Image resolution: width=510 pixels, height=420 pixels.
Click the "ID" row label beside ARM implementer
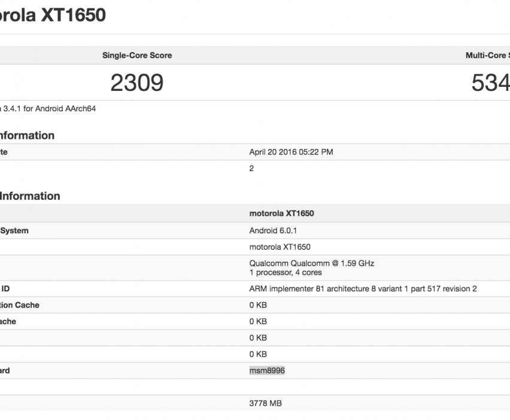(x=5, y=288)
